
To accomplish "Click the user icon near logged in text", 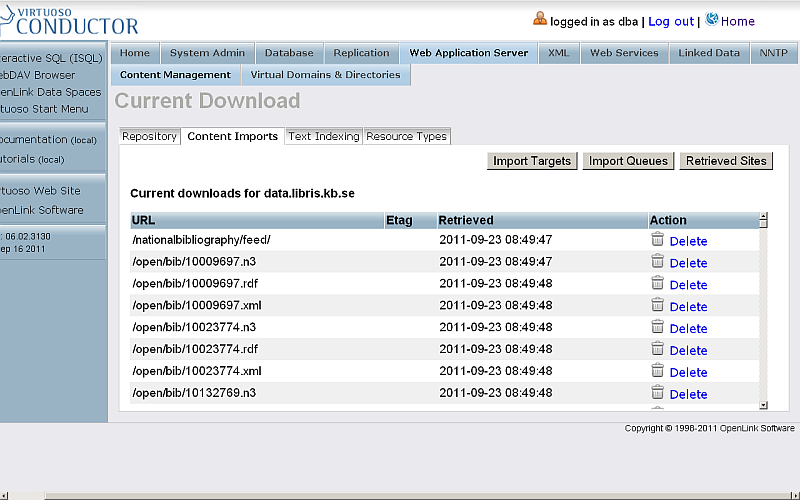I will 540,19.
